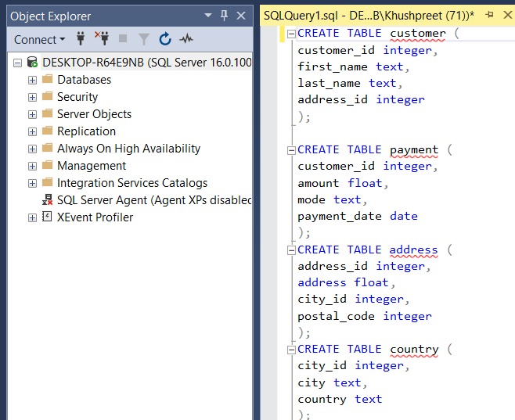This screenshot has width=515, height=420.
Task: Click the 'country' table name in code
Action: [x=414, y=350]
